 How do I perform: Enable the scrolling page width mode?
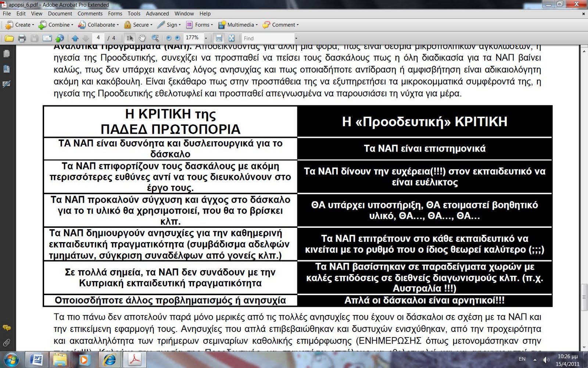tap(219, 38)
